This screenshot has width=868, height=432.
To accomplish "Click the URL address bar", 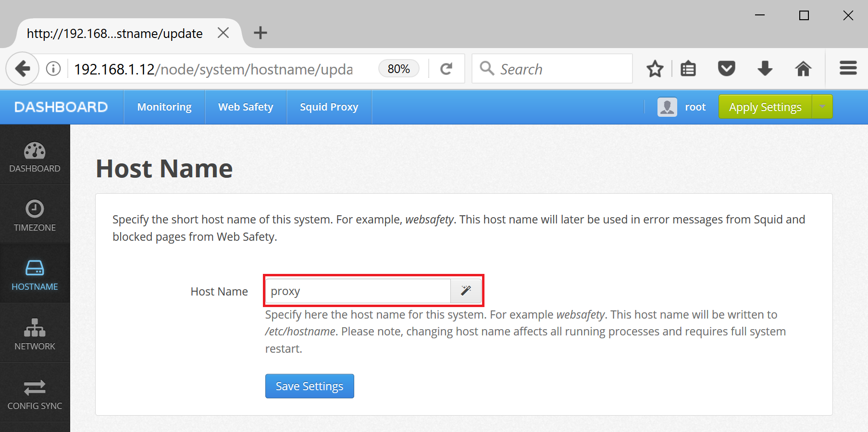I will click(x=214, y=69).
